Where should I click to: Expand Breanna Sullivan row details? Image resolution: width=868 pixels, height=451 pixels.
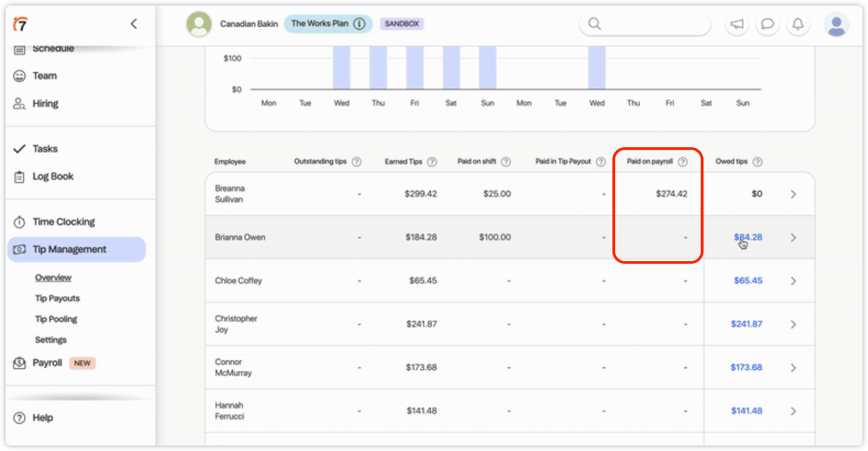pyautogui.click(x=794, y=194)
